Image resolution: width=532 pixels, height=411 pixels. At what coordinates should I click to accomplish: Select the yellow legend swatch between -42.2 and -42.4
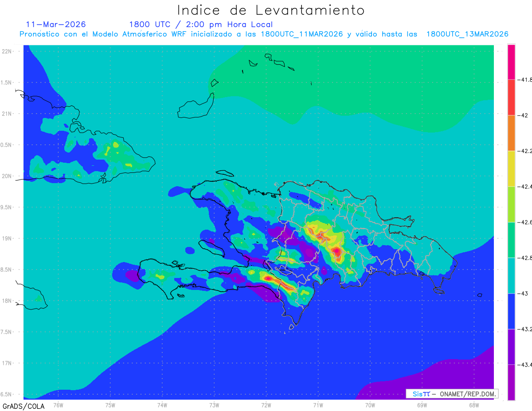[511, 168]
